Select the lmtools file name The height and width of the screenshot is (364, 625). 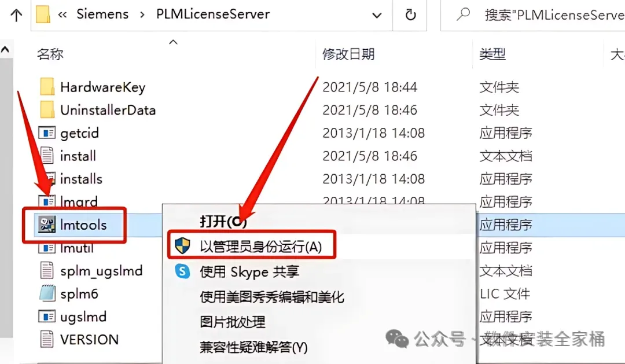point(83,225)
